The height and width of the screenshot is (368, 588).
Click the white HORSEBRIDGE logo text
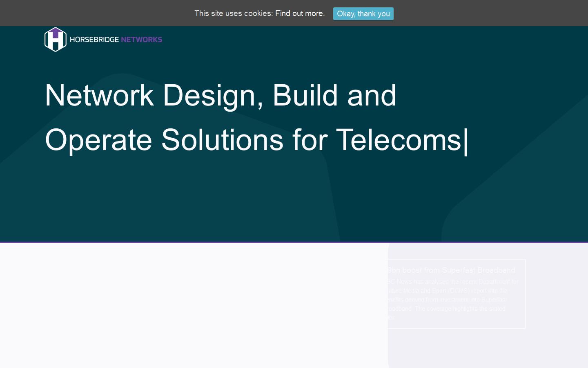coord(94,40)
